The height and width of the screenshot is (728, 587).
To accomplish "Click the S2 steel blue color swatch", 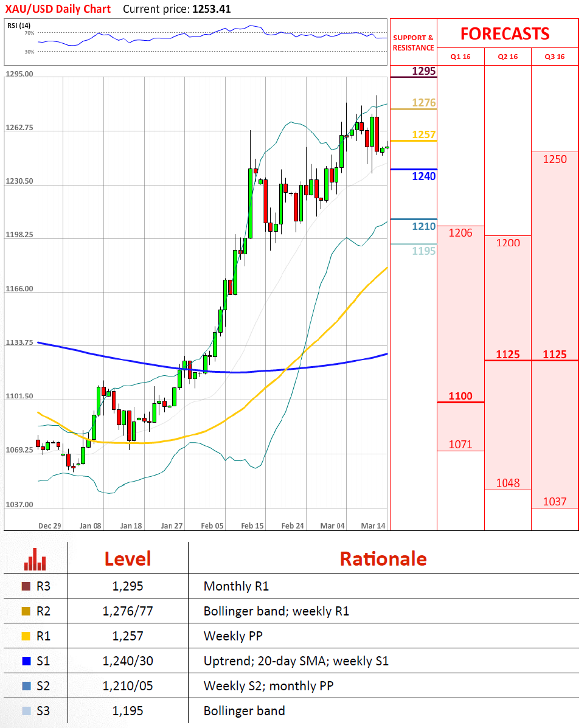I will click(x=26, y=686).
